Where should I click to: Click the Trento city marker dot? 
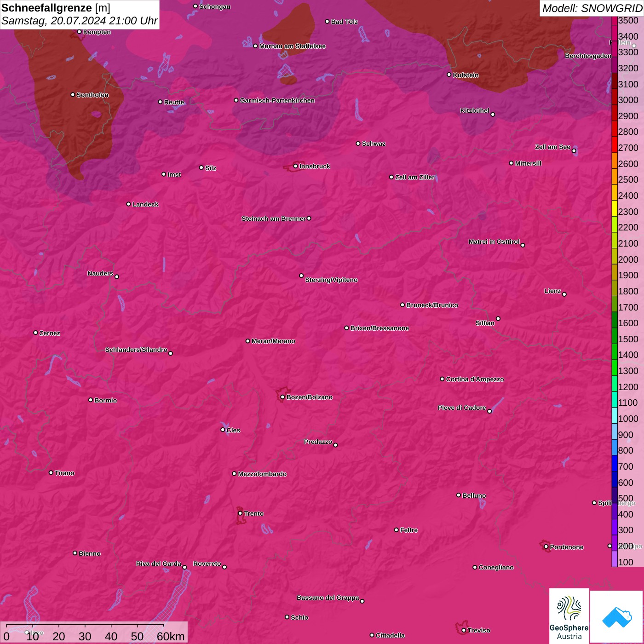[240, 513]
